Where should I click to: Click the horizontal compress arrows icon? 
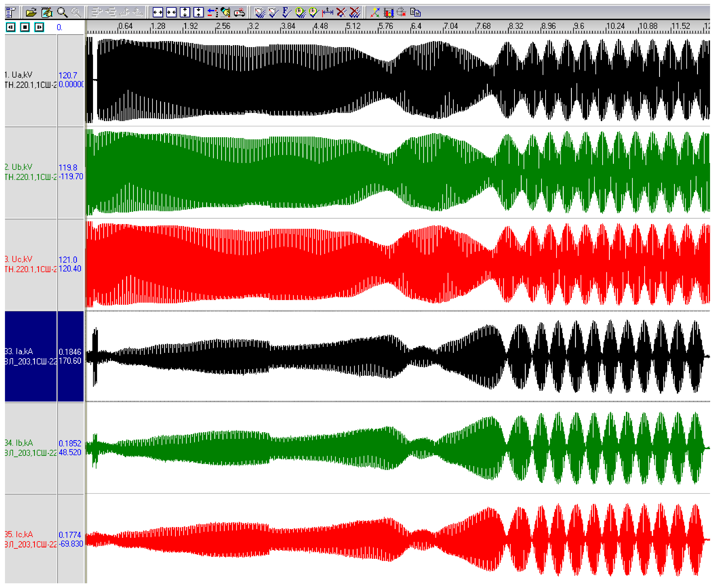[171, 13]
